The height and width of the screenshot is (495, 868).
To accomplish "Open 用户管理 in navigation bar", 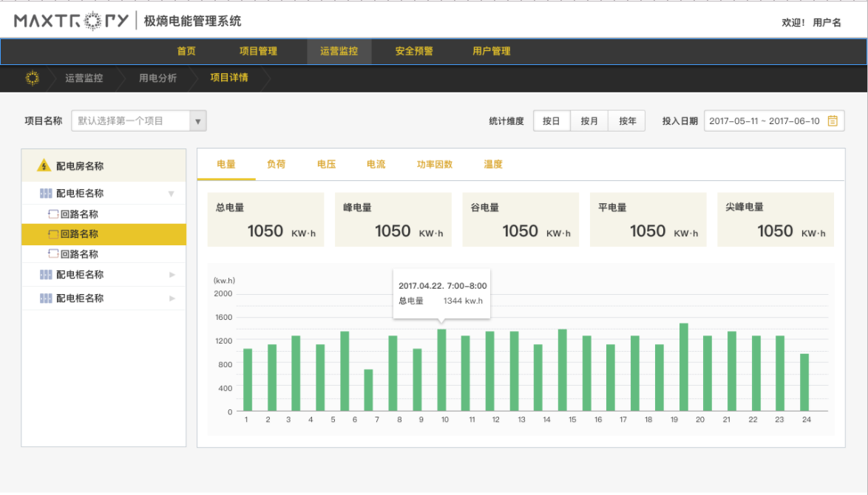I will [492, 52].
